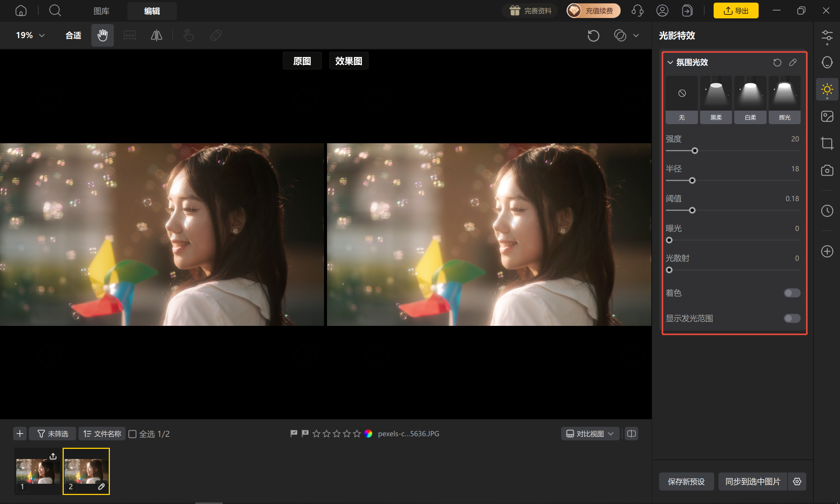
Task: Go to home screen icon
Action: click(x=21, y=10)
